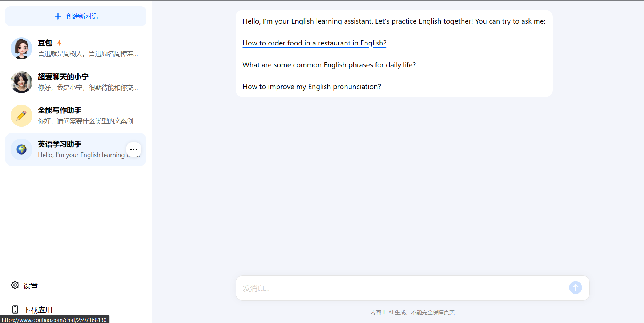
Task: Select "How to improve my English pronunciation" link
Action: tap(311, 87)
